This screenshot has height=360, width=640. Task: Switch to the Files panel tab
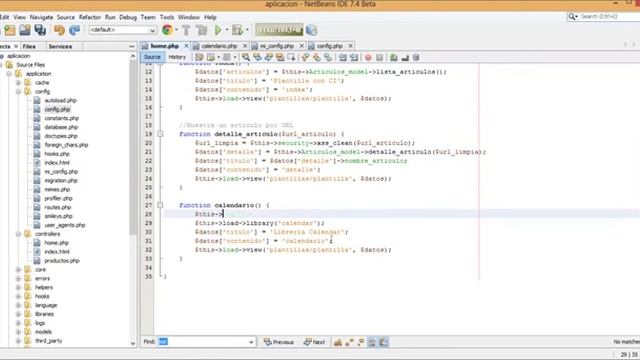(x=29, y=47)
